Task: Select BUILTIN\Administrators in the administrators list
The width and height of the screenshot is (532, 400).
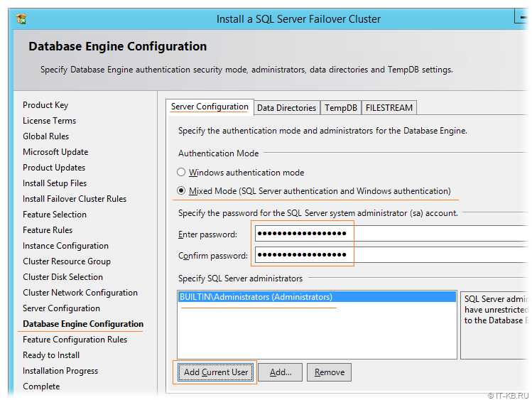Action: [256, 297]
